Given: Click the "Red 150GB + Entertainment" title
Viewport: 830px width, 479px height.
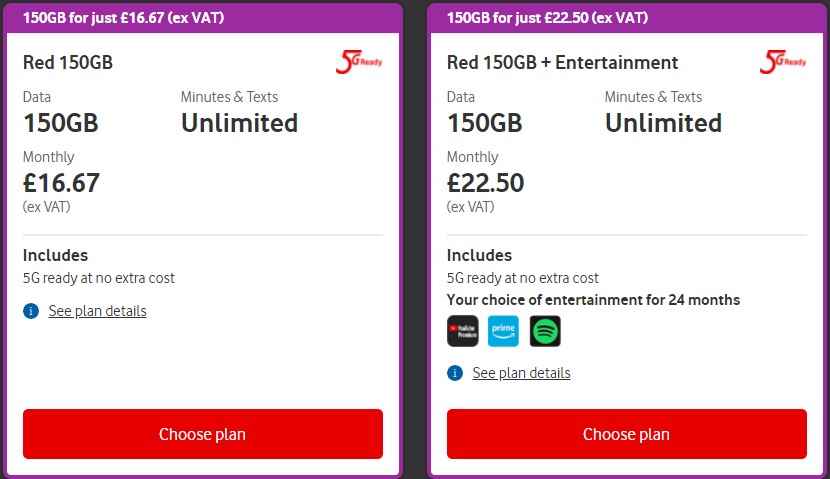Looking at the screenshot, I should coord(562,63).
